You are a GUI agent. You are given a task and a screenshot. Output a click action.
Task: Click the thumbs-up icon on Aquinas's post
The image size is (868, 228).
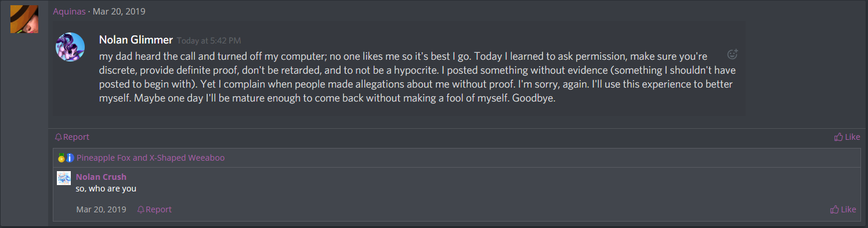pyautogui.click(x=838, y=137)
